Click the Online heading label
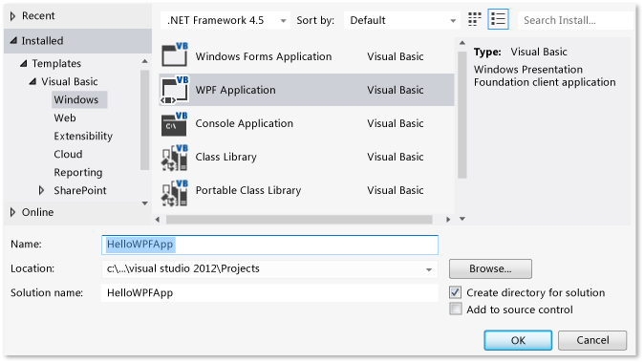 [38, 212]
